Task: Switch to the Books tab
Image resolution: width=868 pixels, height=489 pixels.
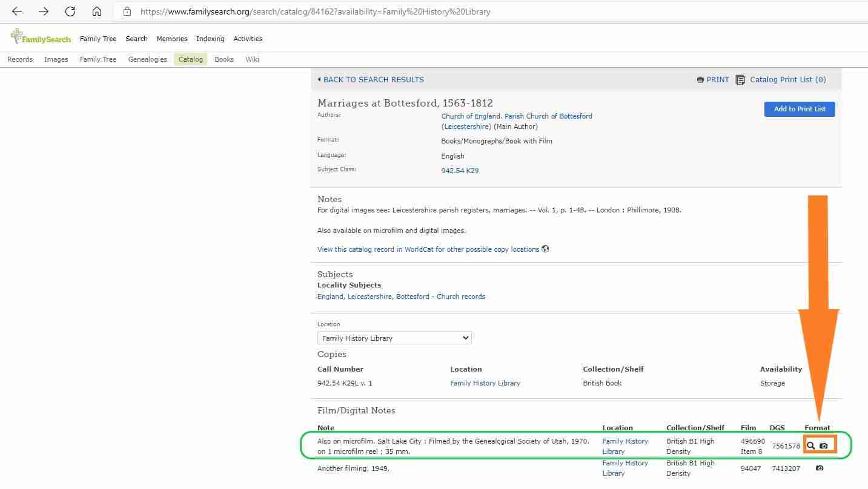Action: [224, 59]
